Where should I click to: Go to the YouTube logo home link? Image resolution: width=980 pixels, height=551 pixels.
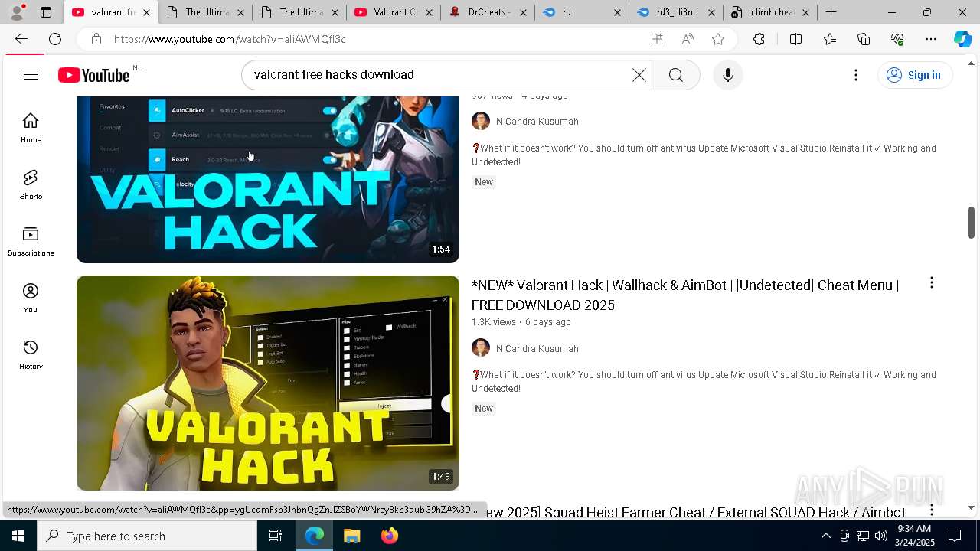(x=94, y=75)
